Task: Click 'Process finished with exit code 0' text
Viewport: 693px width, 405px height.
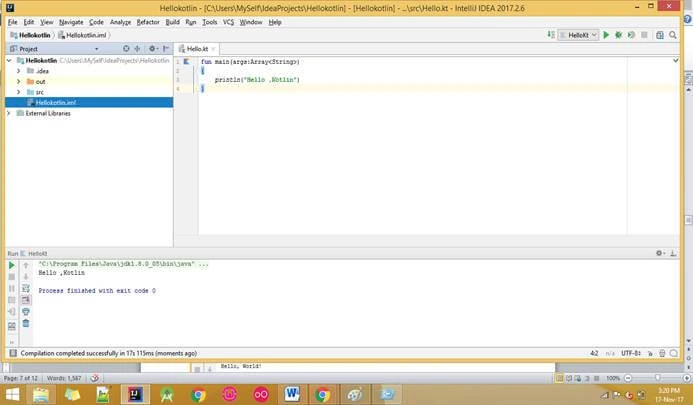Action: click(97, 290)
